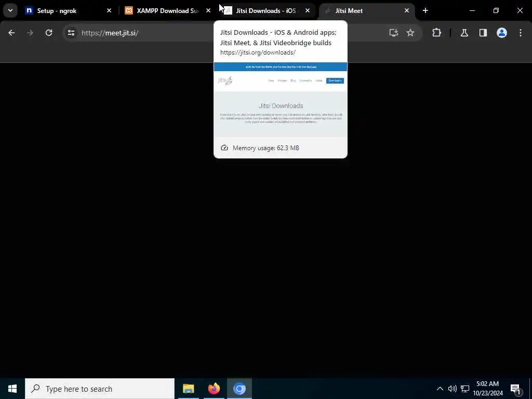Close the XAMPP Download tab
532x399 pixels.
(208, 10)
